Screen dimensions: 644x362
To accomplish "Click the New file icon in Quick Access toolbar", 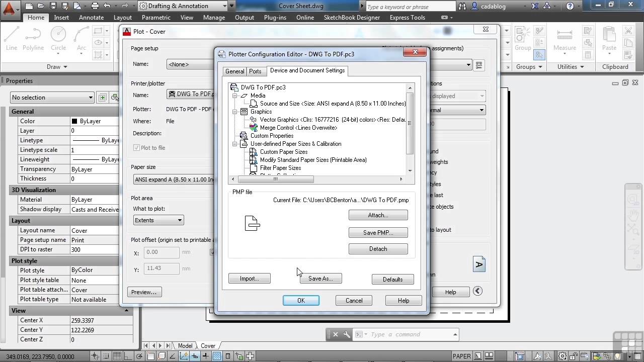I will point(30,6).
